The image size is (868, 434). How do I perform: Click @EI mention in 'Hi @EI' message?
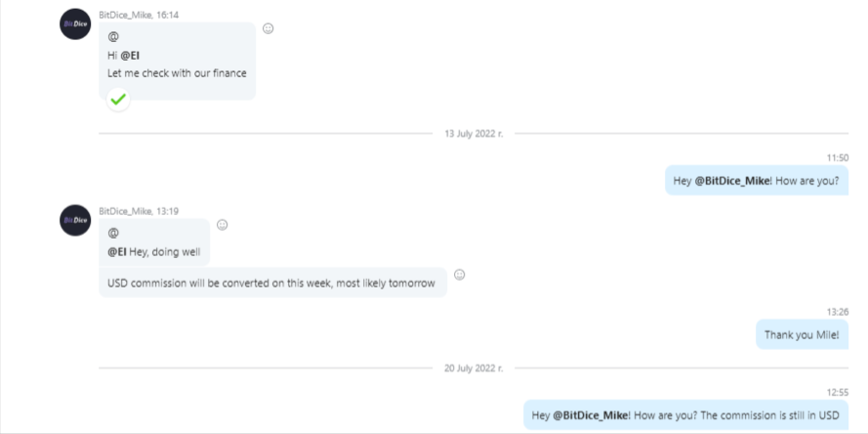130,56
